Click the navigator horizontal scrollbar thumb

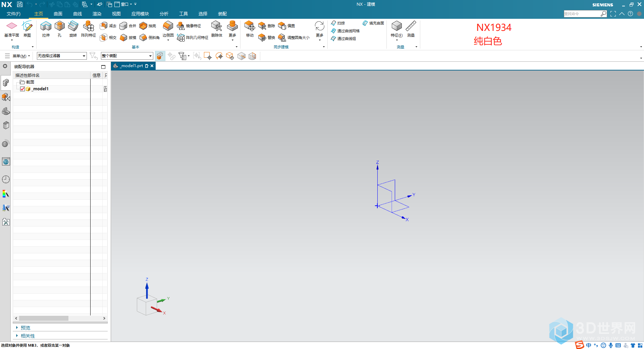(x=44, y=318)
